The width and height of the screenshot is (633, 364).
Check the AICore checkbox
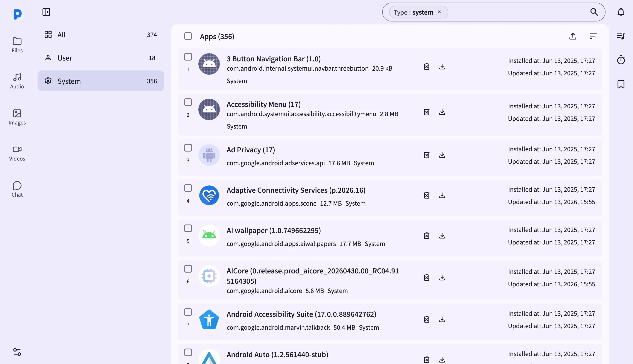tap(188, 269)
